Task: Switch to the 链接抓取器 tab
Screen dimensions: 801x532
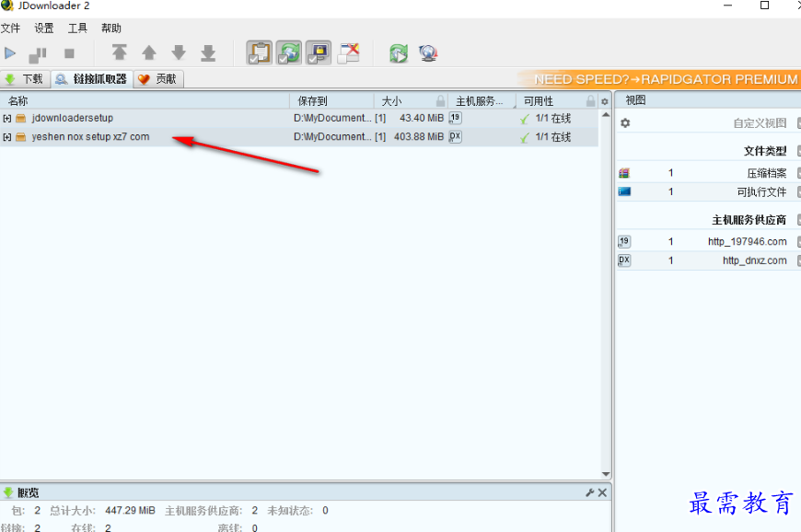Action: [92, 79]
